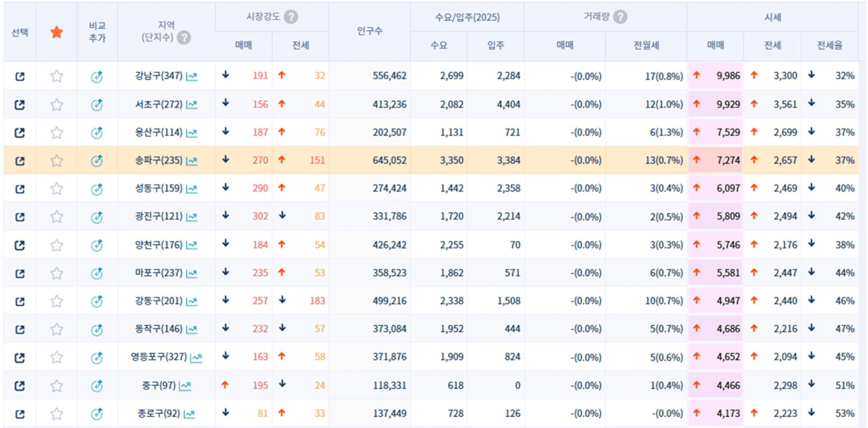Image resolution: width=868 pixels, height=428 pixels.
Task: Click help icon next to 시장강도
Action: click(x=291, y=17)
